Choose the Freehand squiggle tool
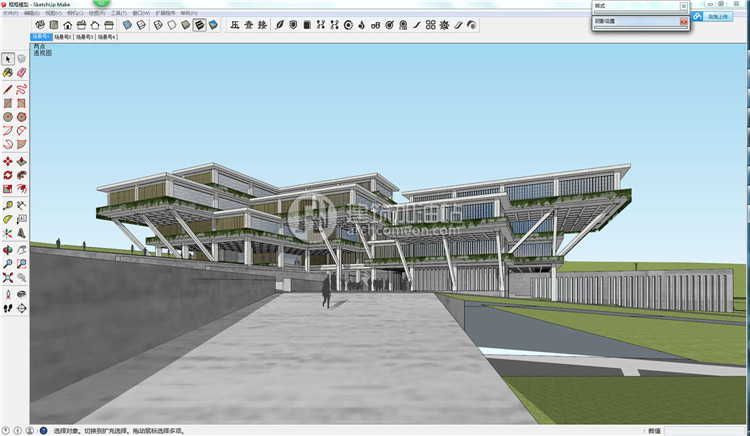This screenshot has width=750, height=436. pos(22,89)
